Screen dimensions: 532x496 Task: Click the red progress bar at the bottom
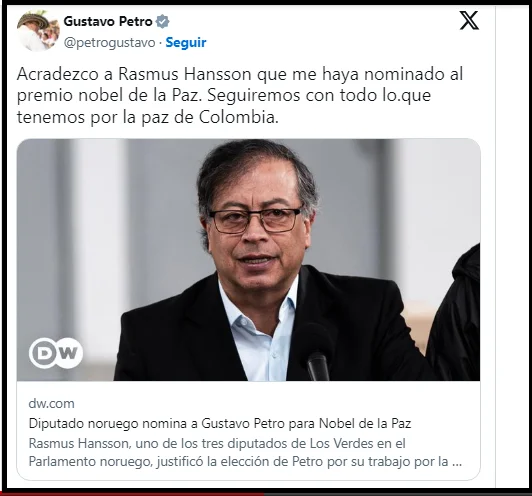click(x=132, y=494)
